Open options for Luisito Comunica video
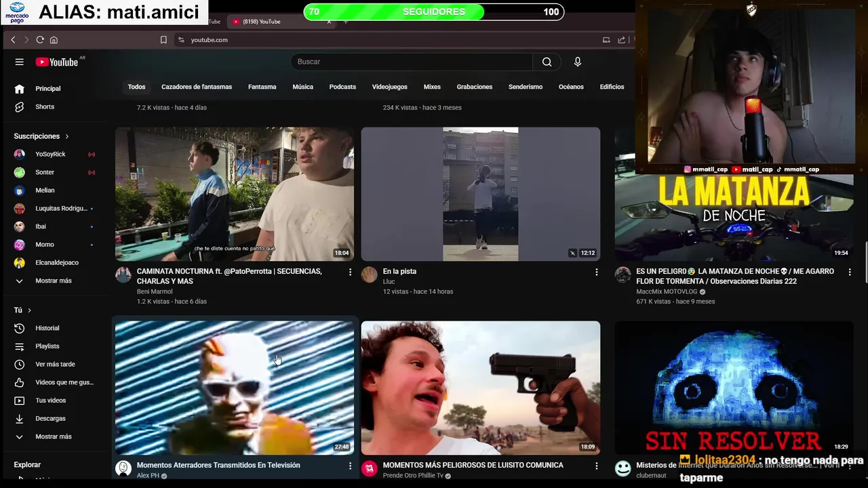 [x=596, y=466]
